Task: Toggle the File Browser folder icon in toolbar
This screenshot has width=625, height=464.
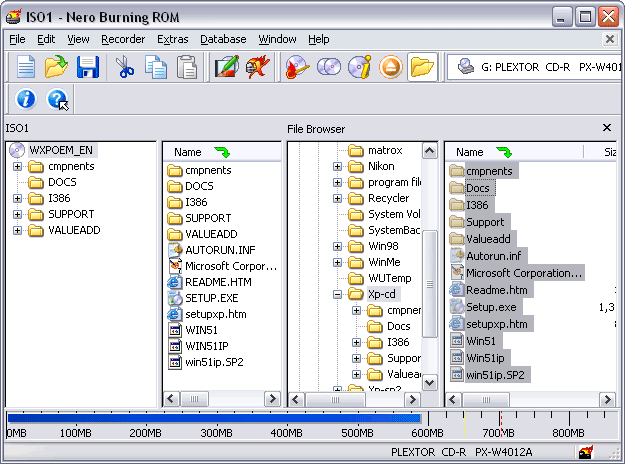Action: coord(422,67)
